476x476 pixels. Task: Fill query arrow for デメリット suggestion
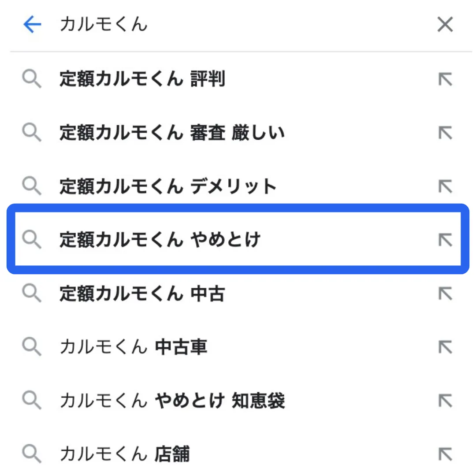(x=445, y=186)
